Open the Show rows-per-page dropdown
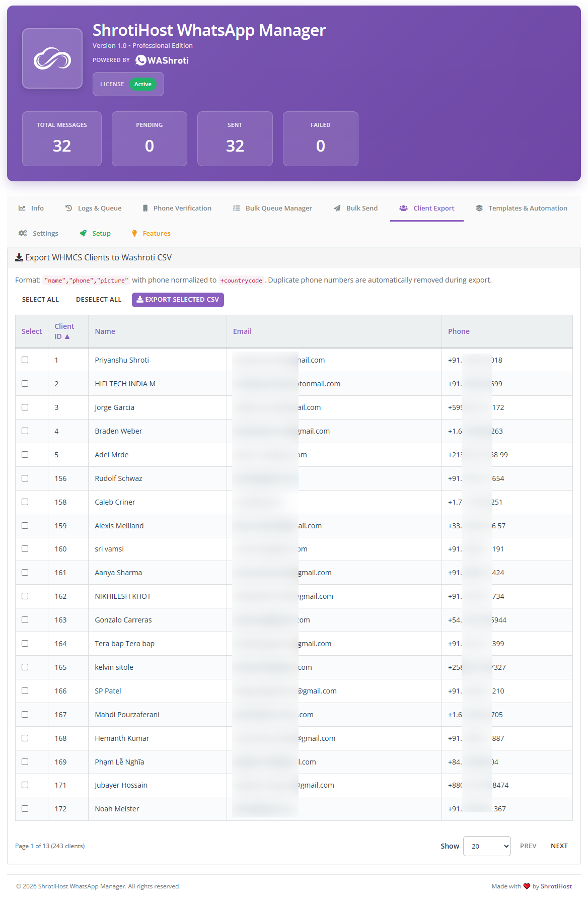The width and height of the screenshot is (588, 902). coord(487,846)
